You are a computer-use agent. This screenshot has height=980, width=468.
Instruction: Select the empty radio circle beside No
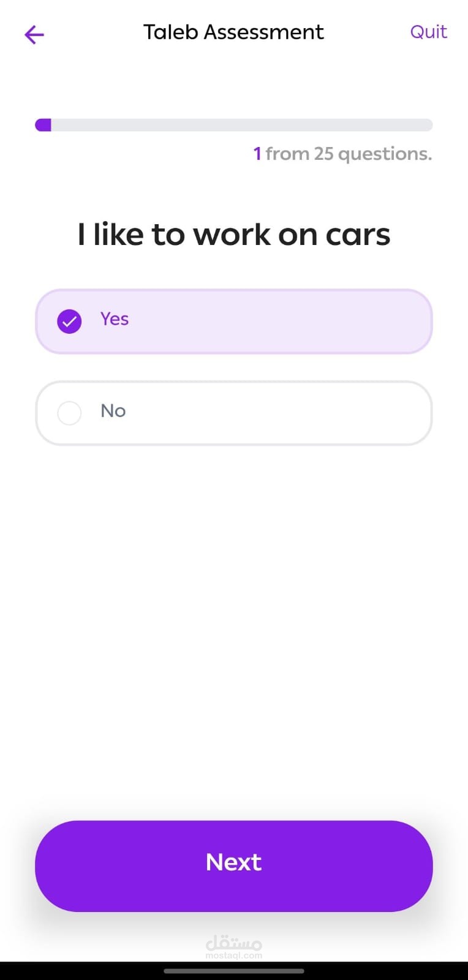[x=69, y=413]
